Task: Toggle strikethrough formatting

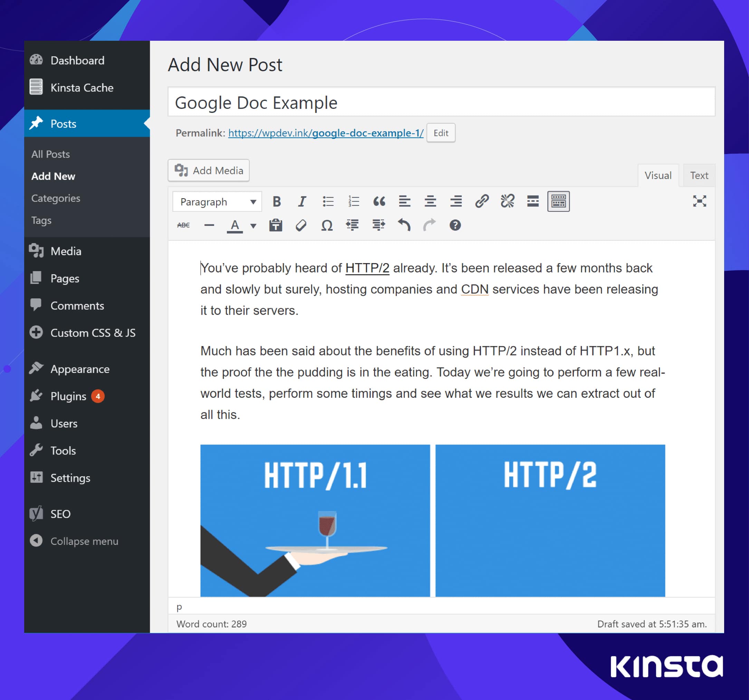Action: [183, 226]
